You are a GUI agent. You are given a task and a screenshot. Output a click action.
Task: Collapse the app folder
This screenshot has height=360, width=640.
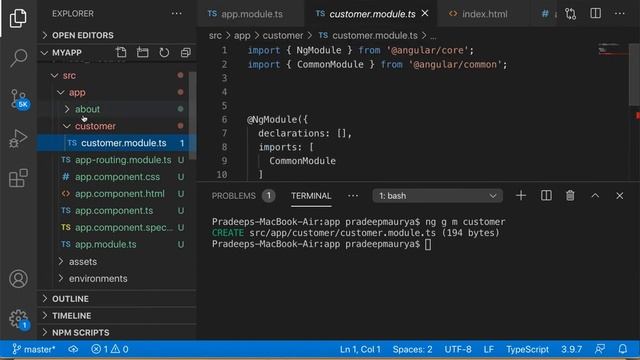77,92
